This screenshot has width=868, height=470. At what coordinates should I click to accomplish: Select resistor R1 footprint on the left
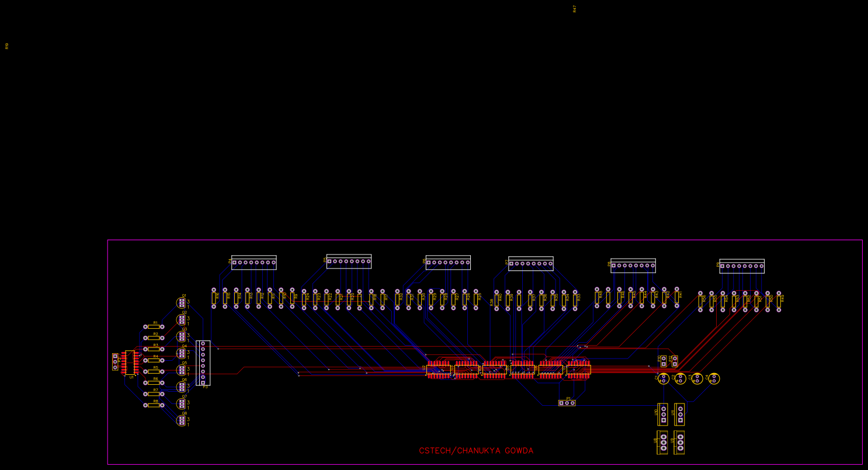[x=154, y=326]
